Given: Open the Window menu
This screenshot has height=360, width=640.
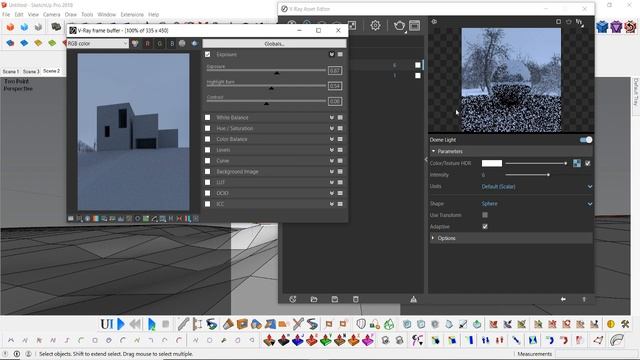Looking at the screenshot, I should click(107, 14).
